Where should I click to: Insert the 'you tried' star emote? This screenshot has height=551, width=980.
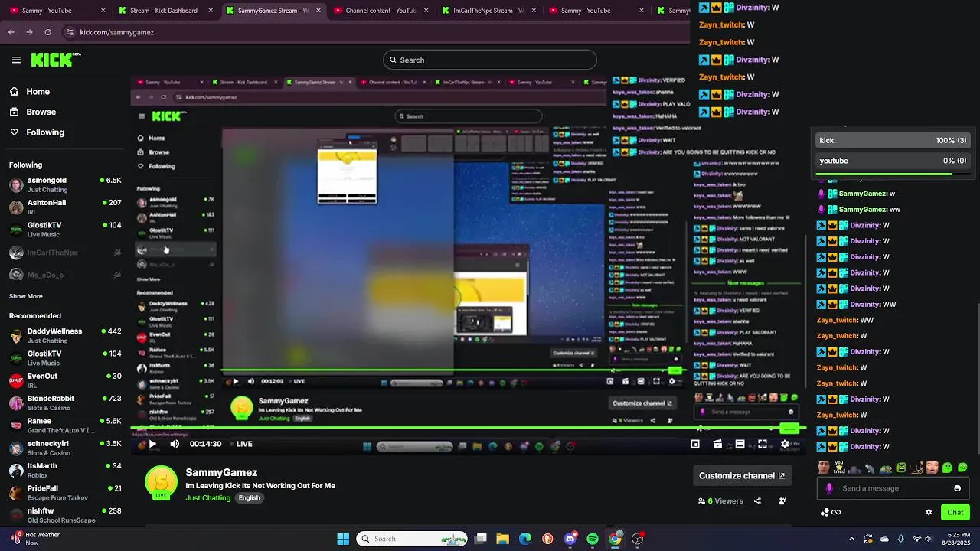click(x=839, y=467)
